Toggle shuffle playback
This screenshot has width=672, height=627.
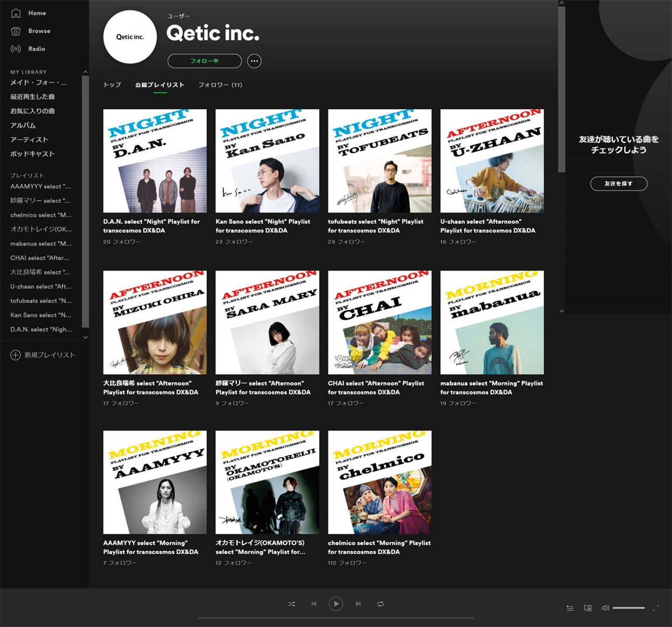[292, 604]
